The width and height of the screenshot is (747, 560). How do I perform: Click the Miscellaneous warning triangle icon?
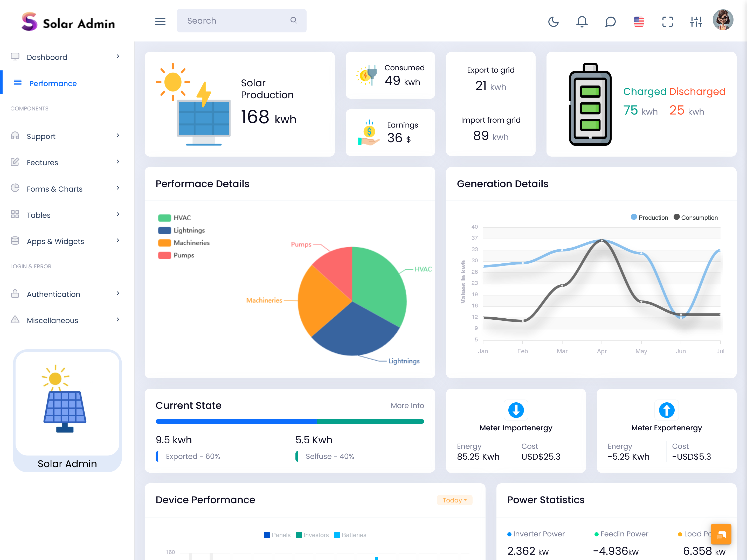point(15,320)
